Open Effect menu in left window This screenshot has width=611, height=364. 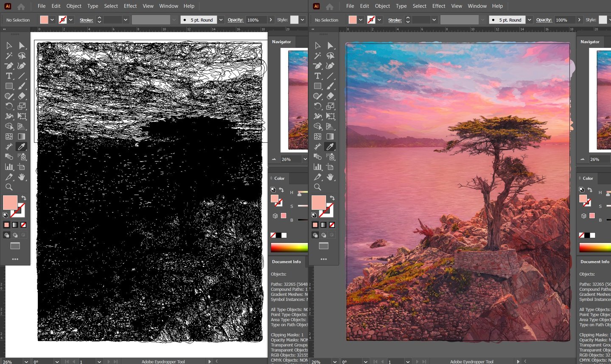coord(130,6)
